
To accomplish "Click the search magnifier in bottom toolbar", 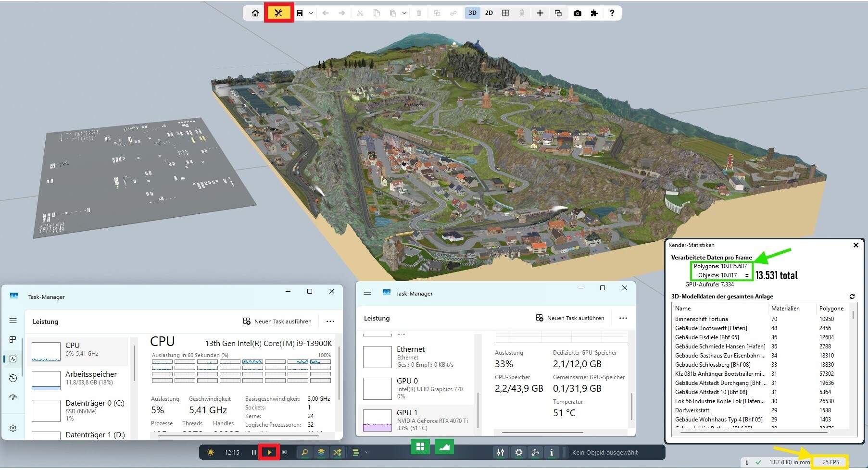I will (304, 452).
